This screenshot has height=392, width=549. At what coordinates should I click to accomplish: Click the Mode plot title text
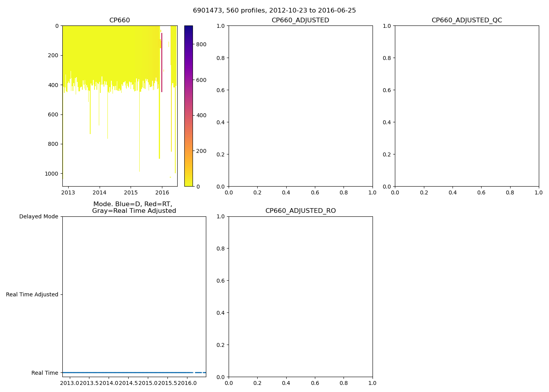(134, 207)
